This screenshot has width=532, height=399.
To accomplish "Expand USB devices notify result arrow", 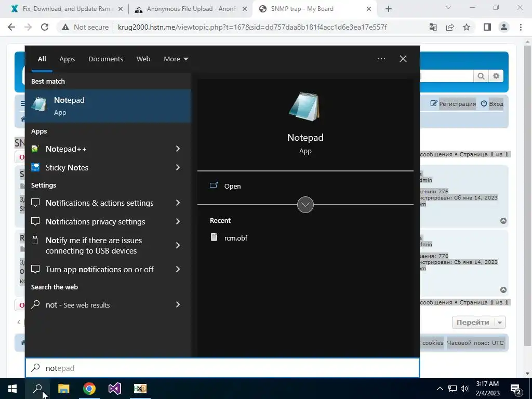I will pos(178,245).
